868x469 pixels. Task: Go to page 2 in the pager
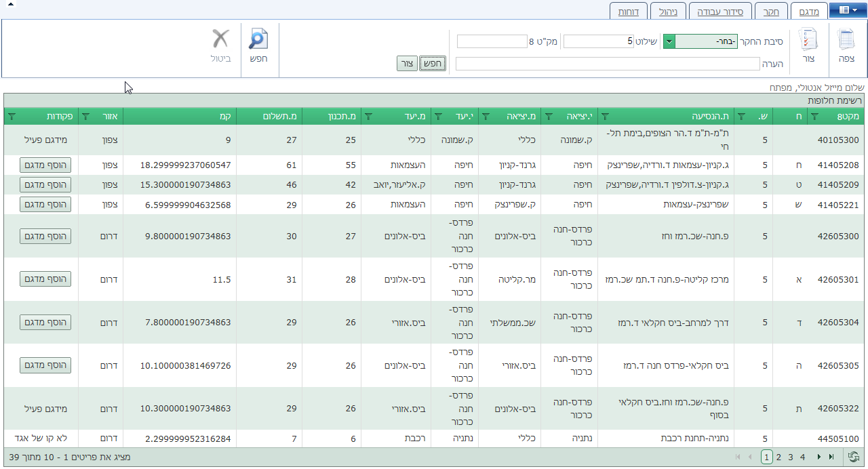coord(779,457)
